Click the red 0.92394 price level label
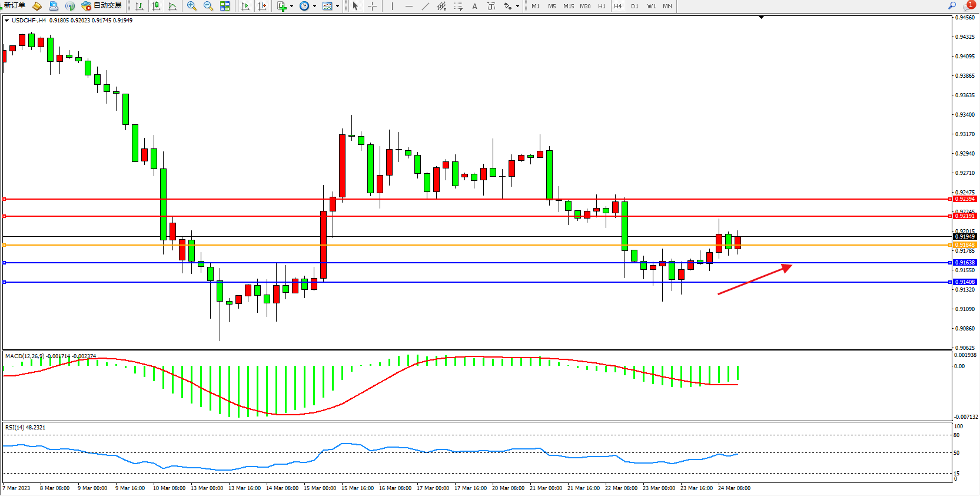 point(964,199)
